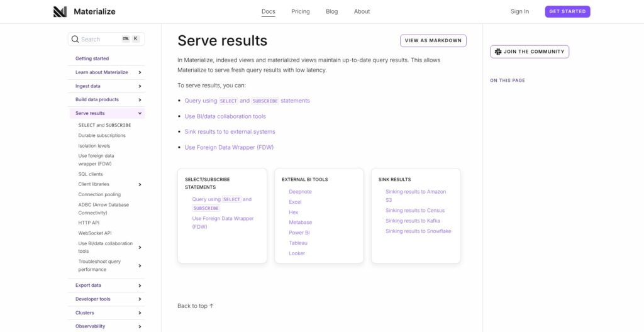Viewport: 644px width, 332px height.
Task: Open WebSocket API sidebar page
Action: pos(95,233)
